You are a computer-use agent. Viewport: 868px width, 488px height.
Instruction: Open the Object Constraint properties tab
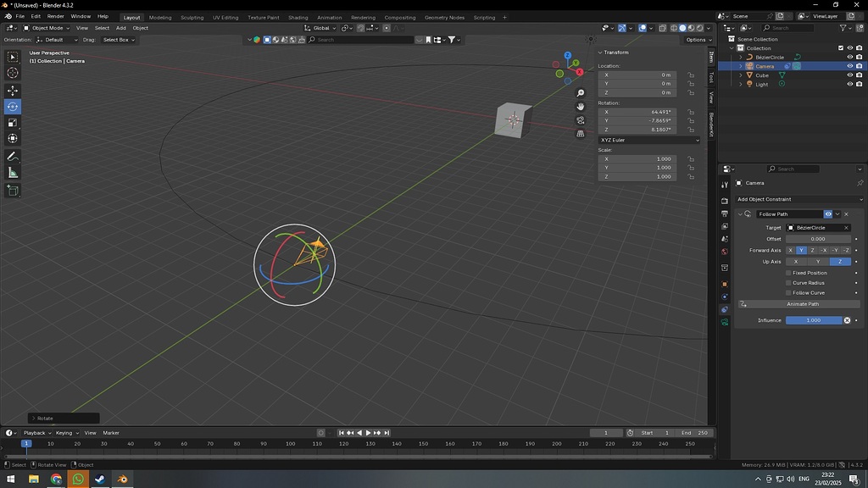[x=725, y=309]
